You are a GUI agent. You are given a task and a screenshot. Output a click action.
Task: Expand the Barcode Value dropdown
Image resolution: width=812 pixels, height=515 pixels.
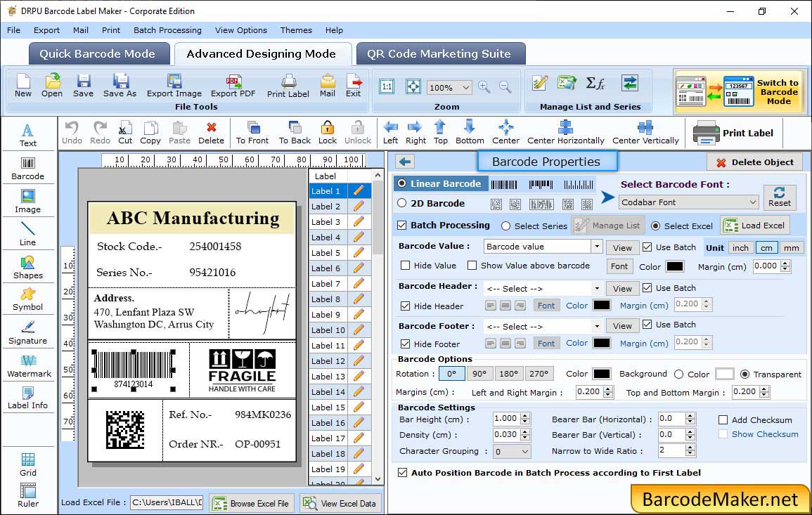597,247
